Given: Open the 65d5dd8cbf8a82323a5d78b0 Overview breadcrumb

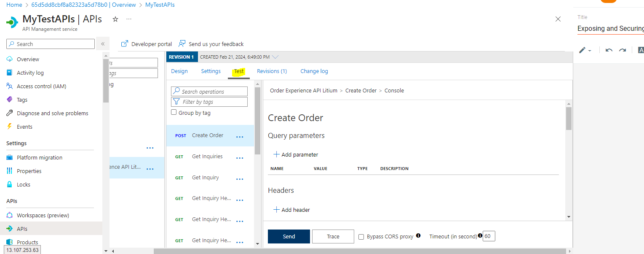Looking at the screenshot, I should (84, 5).
